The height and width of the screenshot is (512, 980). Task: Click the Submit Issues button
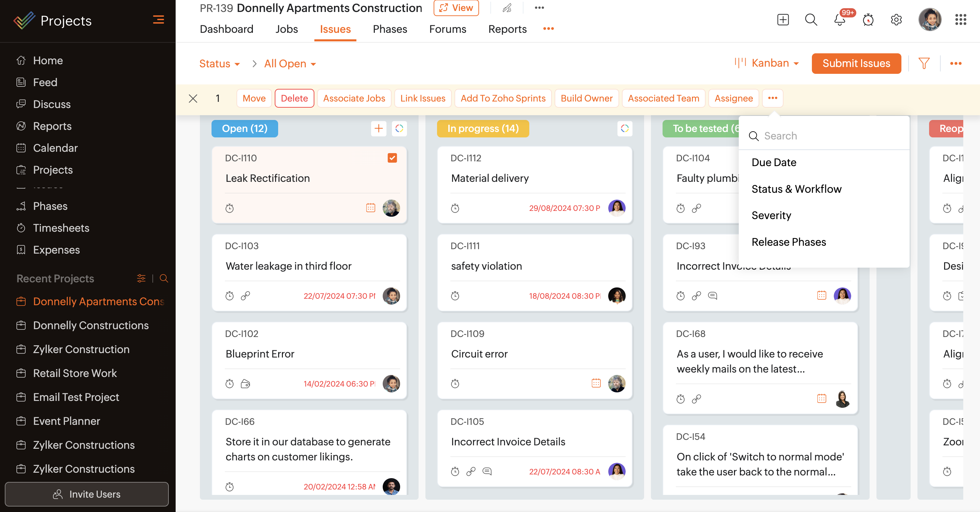856,63
